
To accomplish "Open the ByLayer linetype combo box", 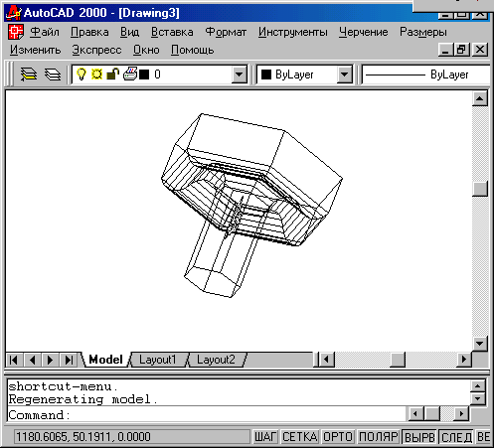I will (426, 75).
